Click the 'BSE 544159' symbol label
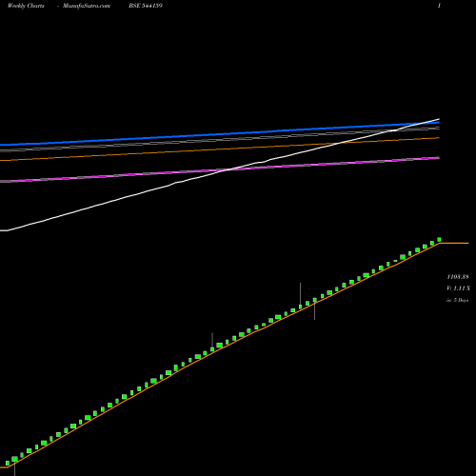 tap(146, 6)
